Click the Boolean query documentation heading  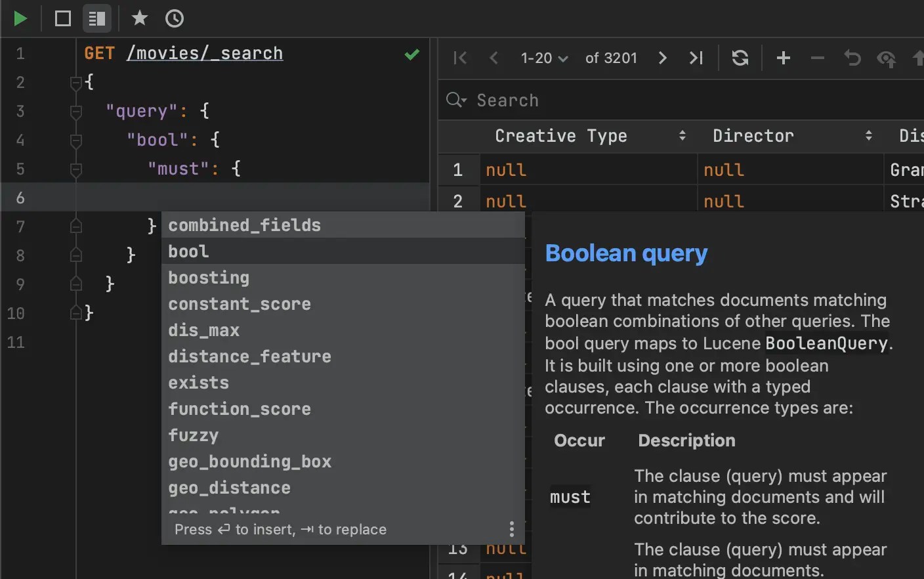tap(626, 253)
